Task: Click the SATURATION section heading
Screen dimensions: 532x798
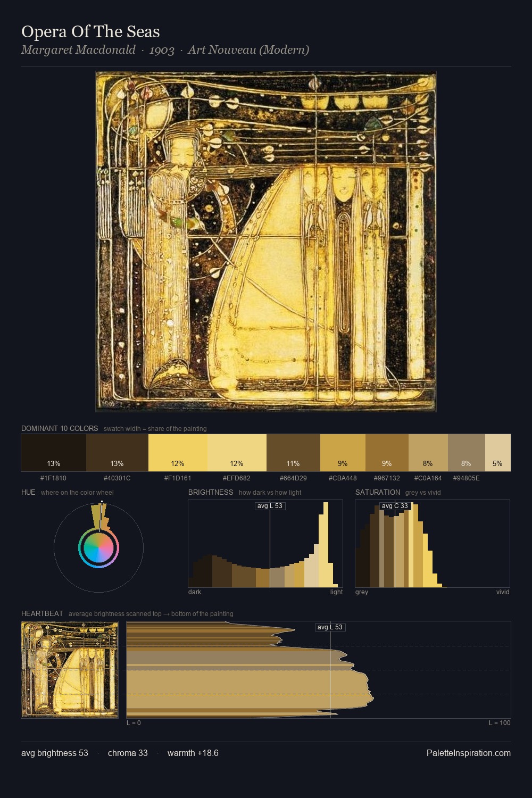Action: pos(378,492)
